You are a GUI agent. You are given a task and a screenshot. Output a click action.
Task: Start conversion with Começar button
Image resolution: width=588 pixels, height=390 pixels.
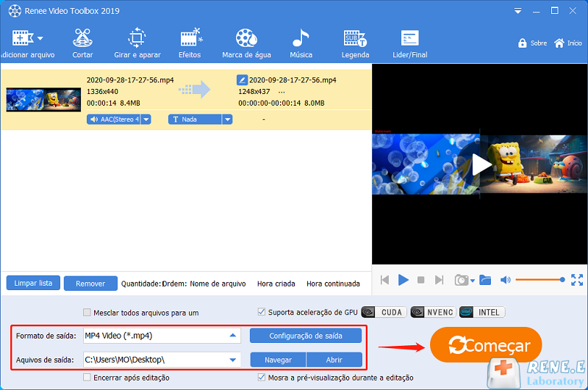[486, 344]
